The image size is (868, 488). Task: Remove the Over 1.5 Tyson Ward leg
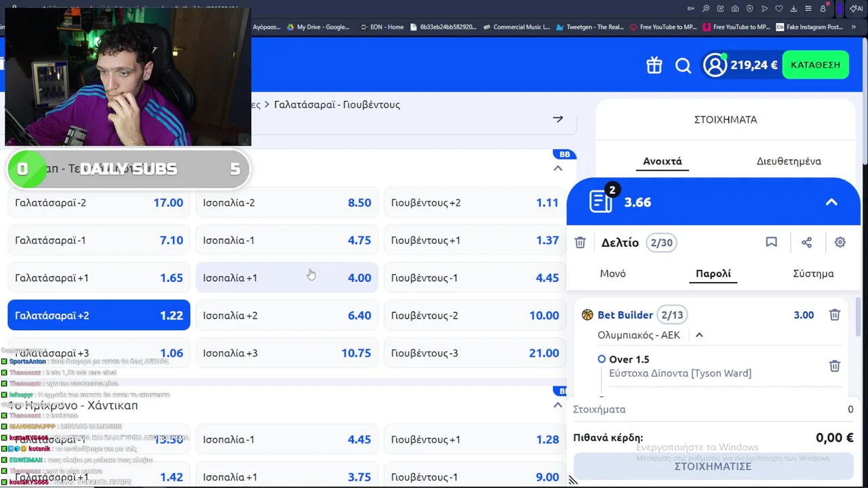835,366
